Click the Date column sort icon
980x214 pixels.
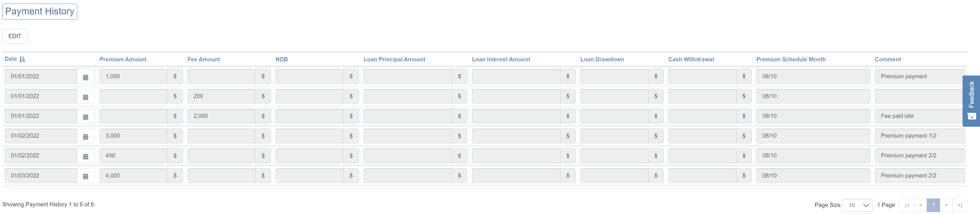tap(22, 59)
